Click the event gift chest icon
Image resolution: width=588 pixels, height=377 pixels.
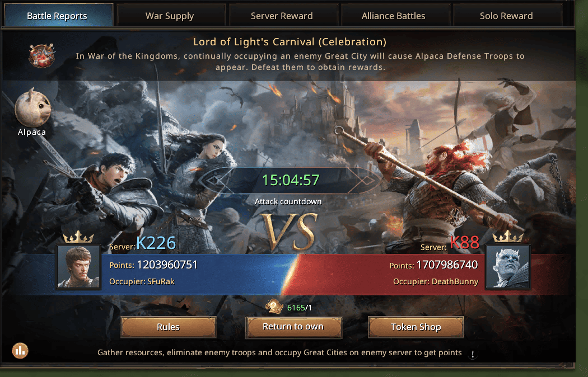pyautogui.click(x=42, y=56)
